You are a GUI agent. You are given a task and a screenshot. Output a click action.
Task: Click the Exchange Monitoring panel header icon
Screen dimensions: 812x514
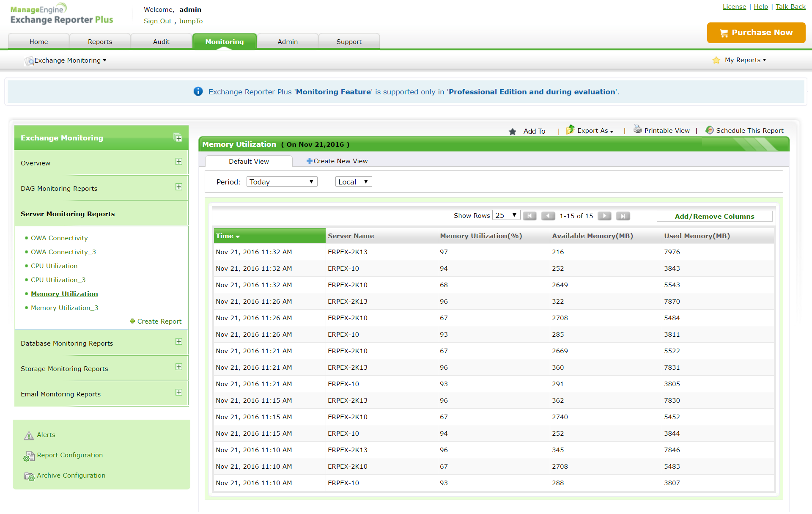178,137
